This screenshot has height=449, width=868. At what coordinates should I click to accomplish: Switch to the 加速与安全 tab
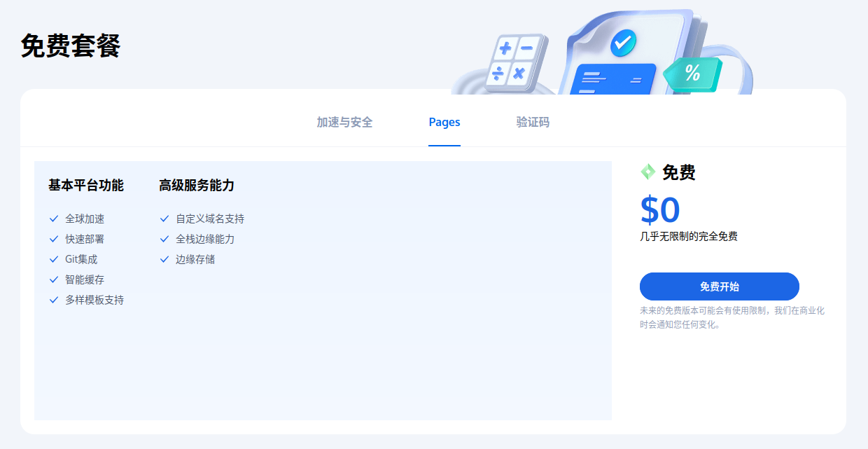(x=344, y=123)
